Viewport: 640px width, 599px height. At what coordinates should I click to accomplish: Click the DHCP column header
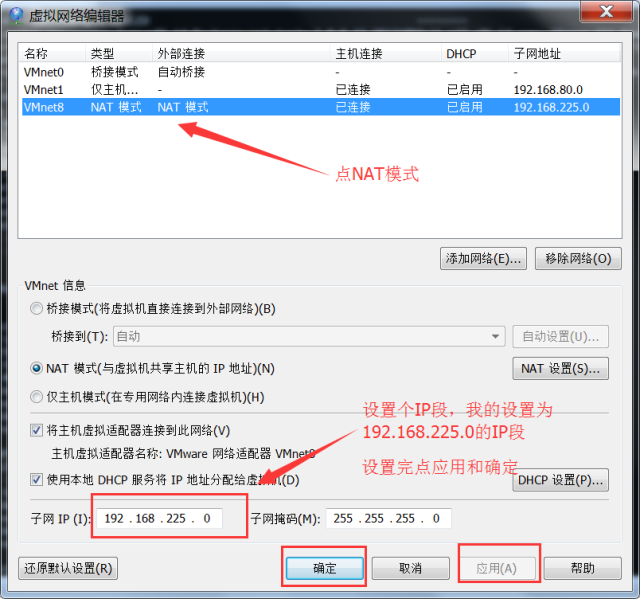(x=475, y=53)
